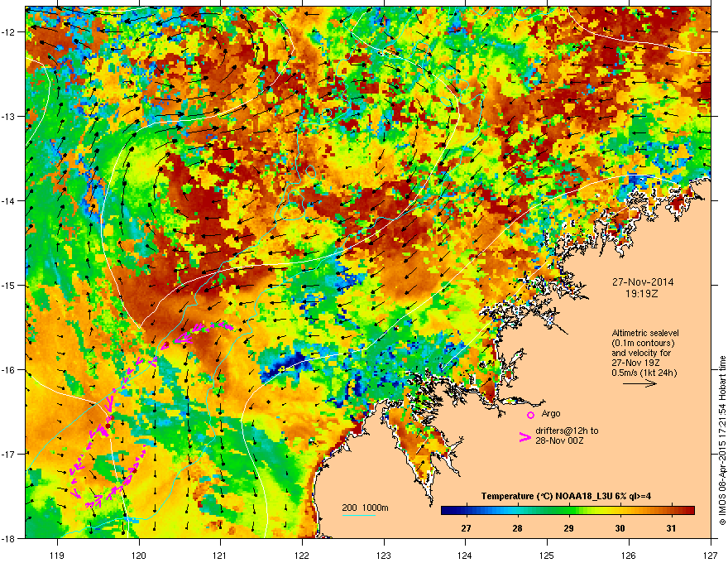Click the latitude axis label -14

[x=9, y=200]
